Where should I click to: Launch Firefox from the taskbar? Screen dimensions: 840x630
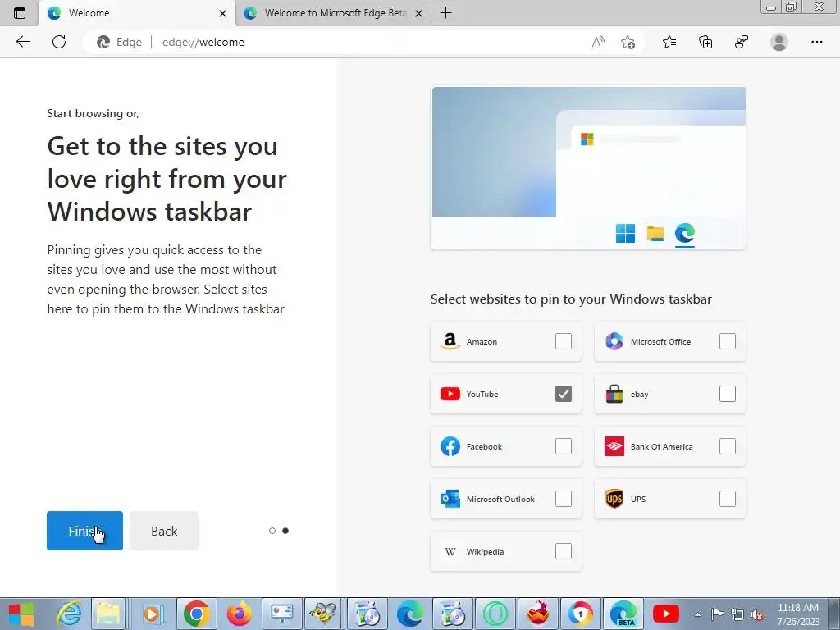(239, 614)
